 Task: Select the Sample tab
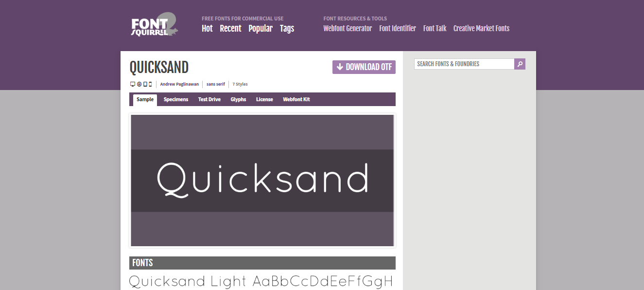pyautogui.click(x=145, y=99)
